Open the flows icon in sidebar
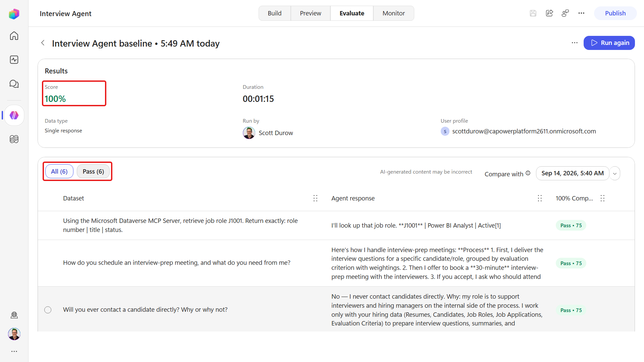644x362 pixels. click(x=14, y=139)
